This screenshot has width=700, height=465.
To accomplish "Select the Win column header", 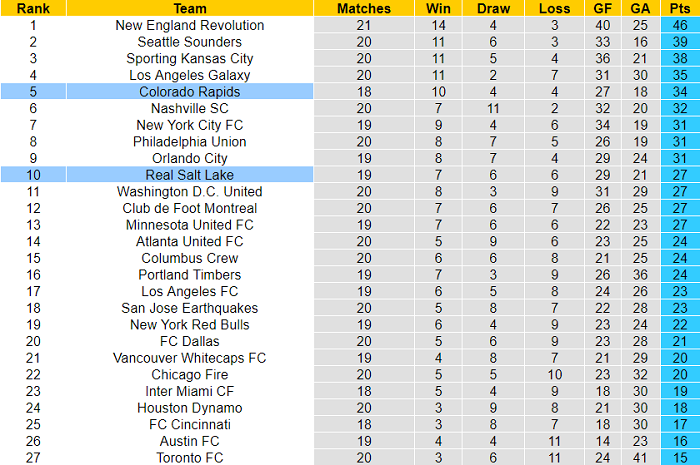I will (x=438, y=8).
